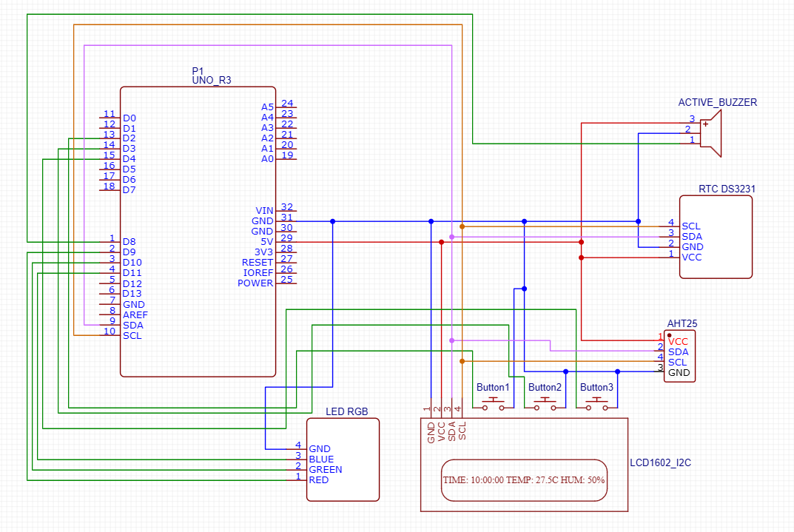The width and height of the screenshot is (794, 532).
Task: Click the Button1 text label
Action: click(x=493, y=387)
